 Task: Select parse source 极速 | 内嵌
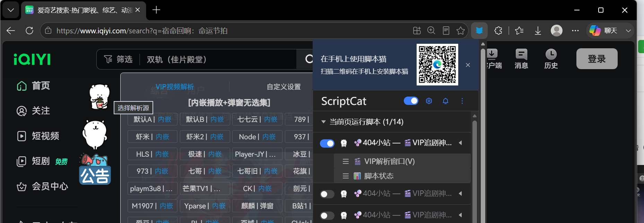tap(205, 154)
